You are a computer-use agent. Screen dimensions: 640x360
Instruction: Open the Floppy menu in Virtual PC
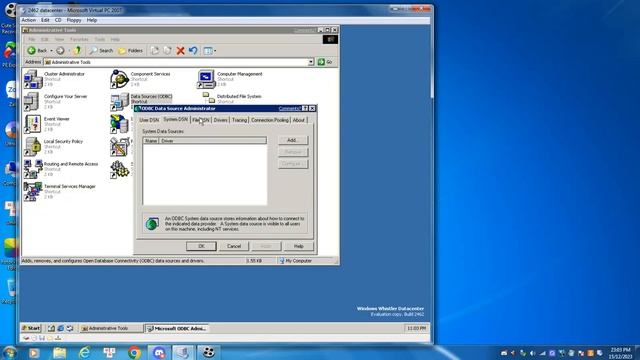74,20
